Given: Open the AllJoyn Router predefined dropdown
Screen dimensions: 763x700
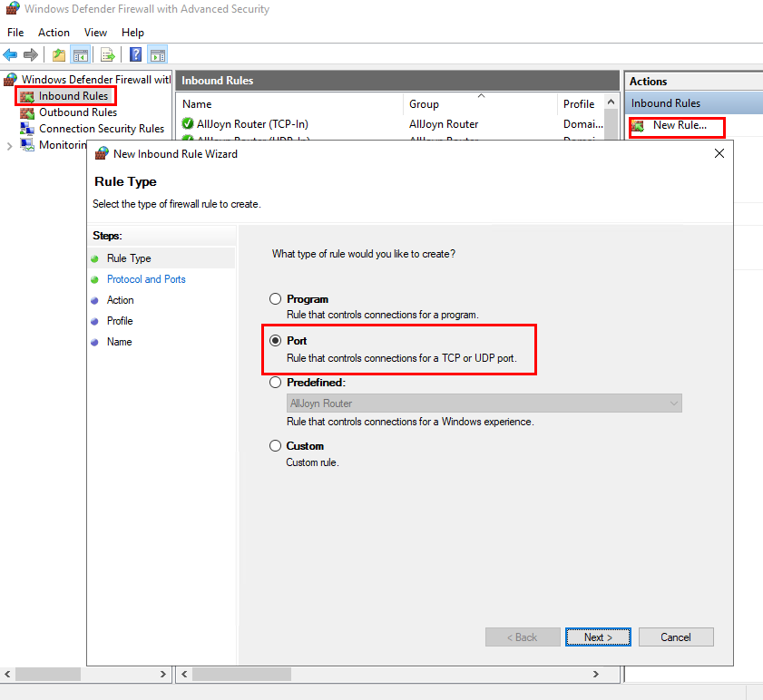Looking at the screenshot, I should (x=484, y=403).
